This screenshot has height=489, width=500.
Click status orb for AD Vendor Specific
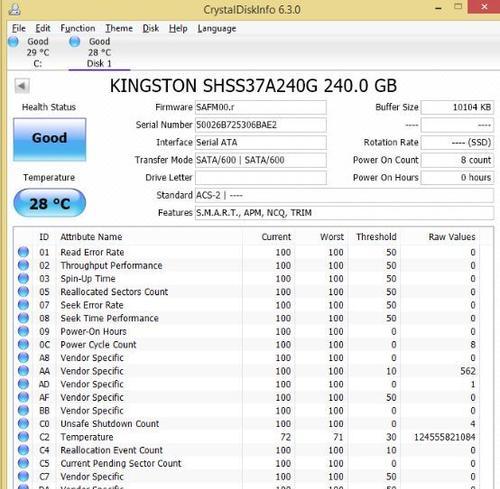[x=23, y=384]
